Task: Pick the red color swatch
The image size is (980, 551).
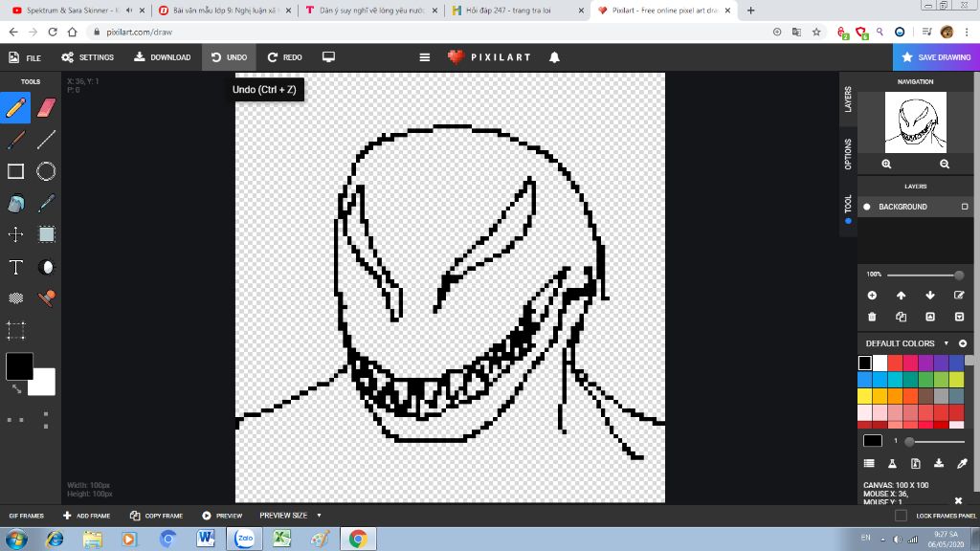Action: (895, 363)
